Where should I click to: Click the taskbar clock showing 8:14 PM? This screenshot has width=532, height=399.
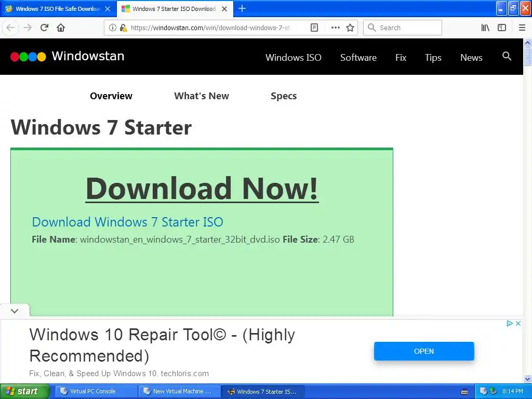coord(512,391)
